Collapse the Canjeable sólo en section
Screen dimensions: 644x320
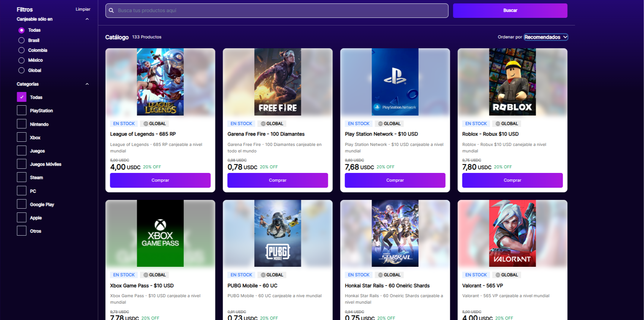tap(87, 19)
